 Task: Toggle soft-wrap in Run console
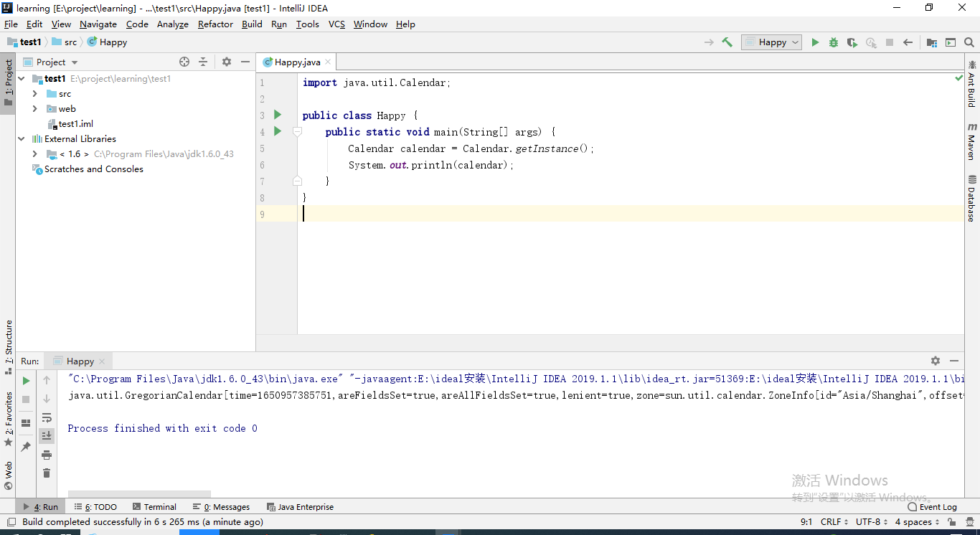(x=47, y=417)
